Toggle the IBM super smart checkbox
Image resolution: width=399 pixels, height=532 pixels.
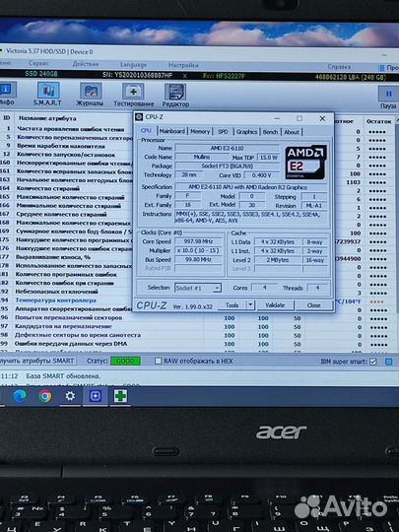372,362
